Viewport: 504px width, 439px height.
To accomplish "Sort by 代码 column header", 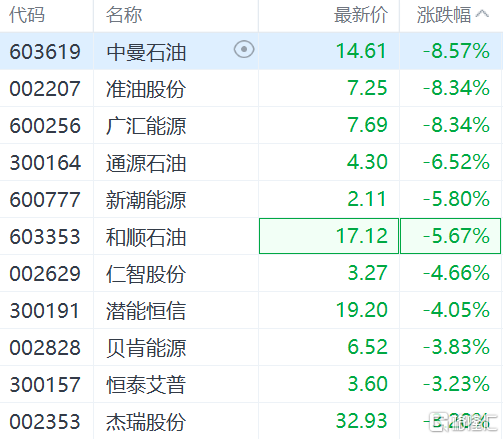I will tap(27, 15).
